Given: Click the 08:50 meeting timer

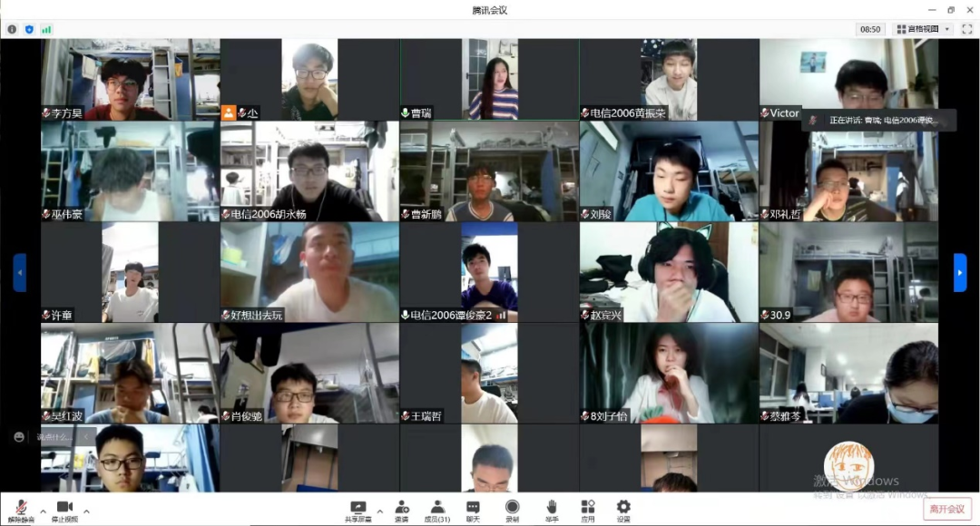Looking at the screenshot, I should [x=870, y=29].
